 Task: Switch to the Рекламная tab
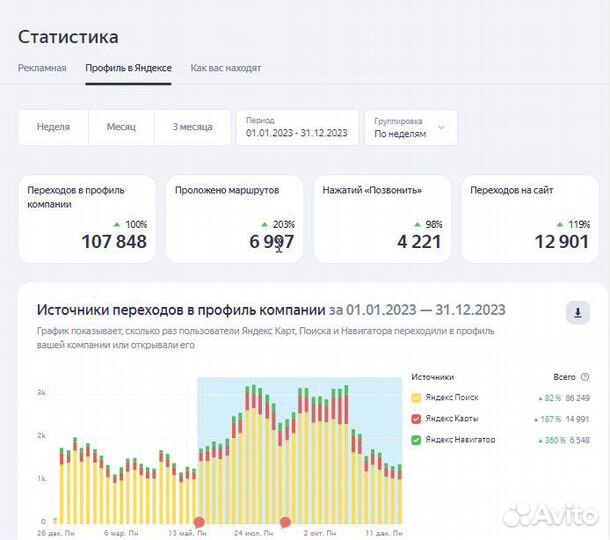click(42, 68)
